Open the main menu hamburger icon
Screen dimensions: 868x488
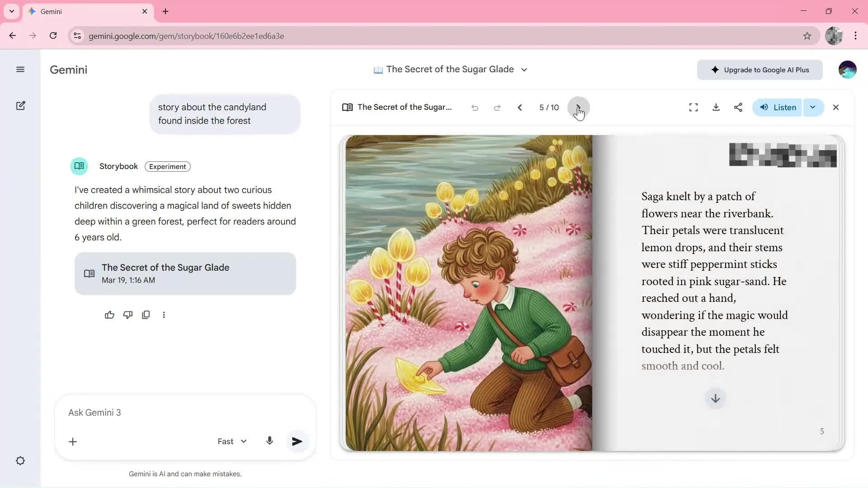pos(20,70)
